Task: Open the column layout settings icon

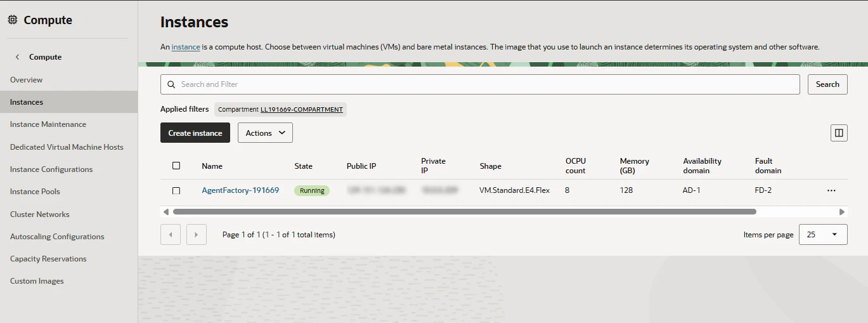Action: (839, 133)
